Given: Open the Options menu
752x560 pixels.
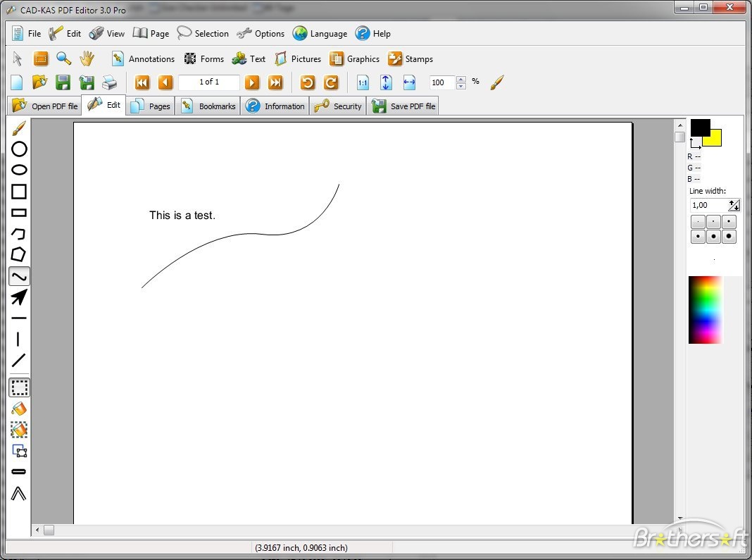Looking at the screenshot, I should (261, 34).
